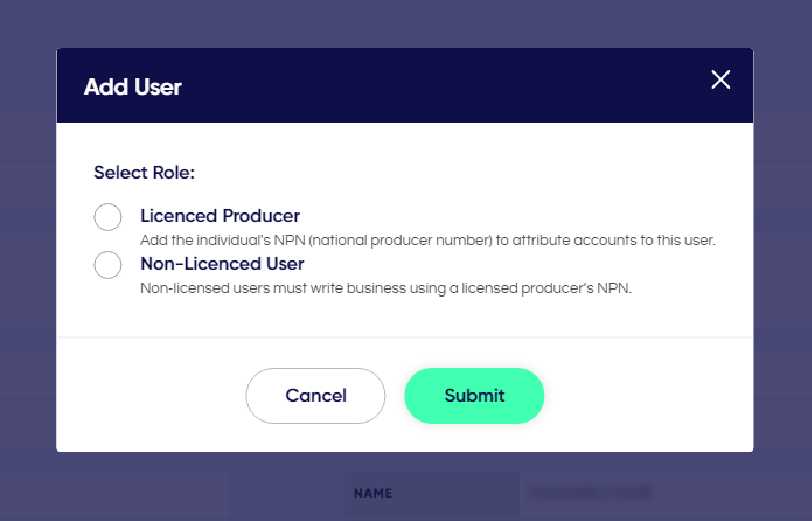Click the Add User dialog title
The image size is (812, 521).
click(133, 87)
